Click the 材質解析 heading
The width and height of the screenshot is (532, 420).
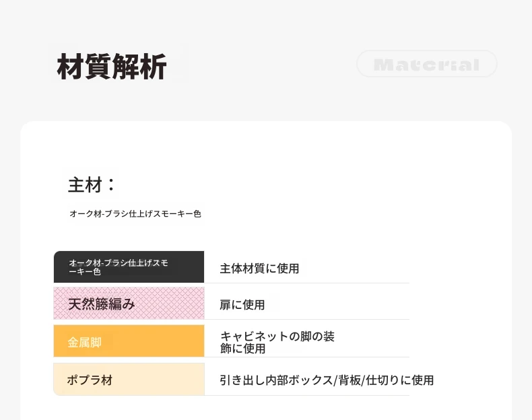(x=112, y=67)
